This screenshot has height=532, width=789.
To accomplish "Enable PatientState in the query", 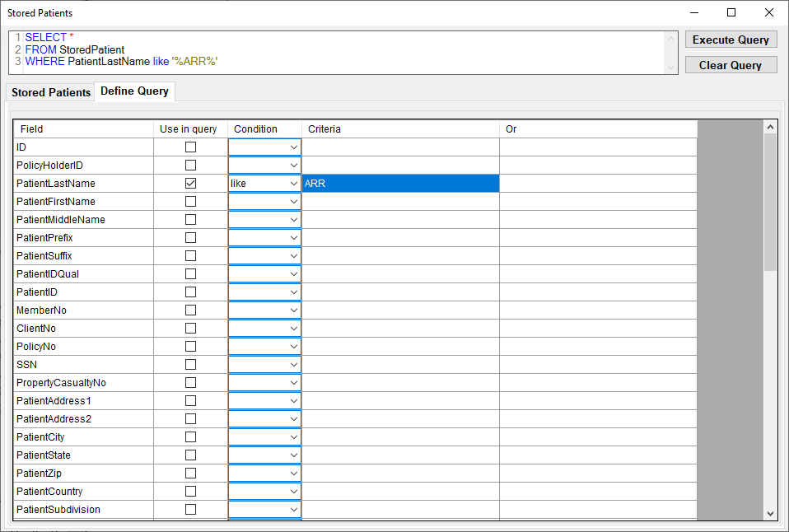I will 191,455.
